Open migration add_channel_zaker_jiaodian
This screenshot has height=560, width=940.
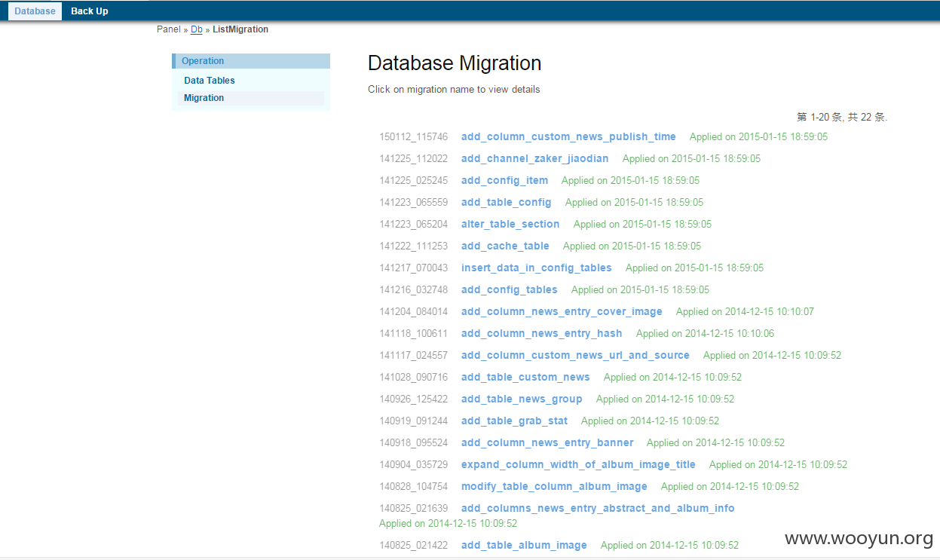(x=534, y=158)
